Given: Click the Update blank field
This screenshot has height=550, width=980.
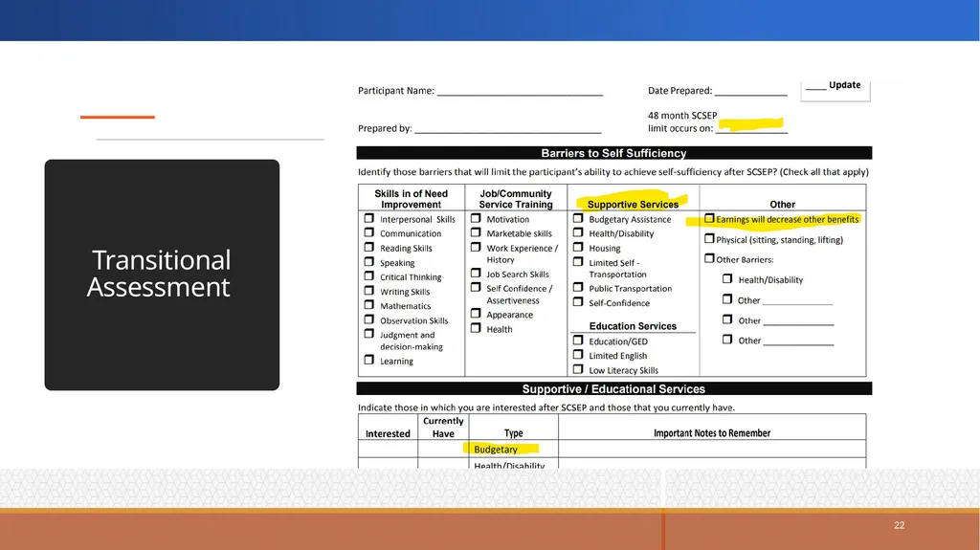Looking at the screenshot, I should (815, 86).
